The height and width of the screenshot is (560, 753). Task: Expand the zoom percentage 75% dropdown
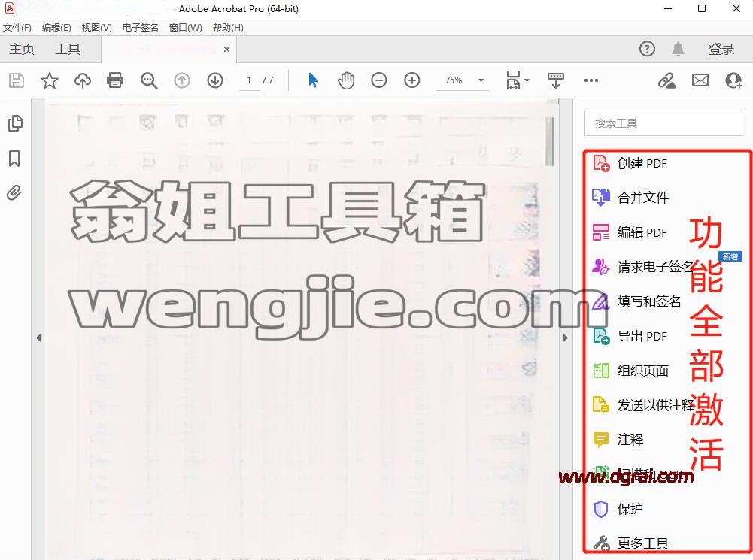(481, 80)
